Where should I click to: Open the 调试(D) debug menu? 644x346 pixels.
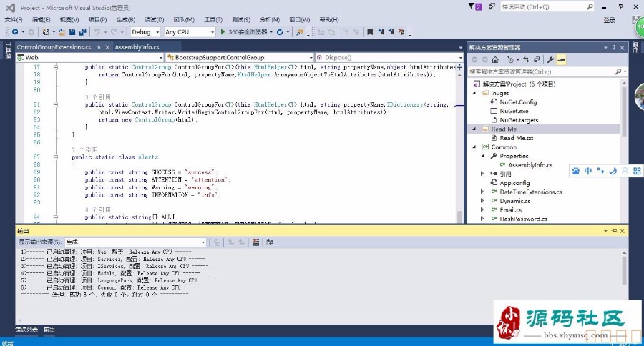(155, 20)
